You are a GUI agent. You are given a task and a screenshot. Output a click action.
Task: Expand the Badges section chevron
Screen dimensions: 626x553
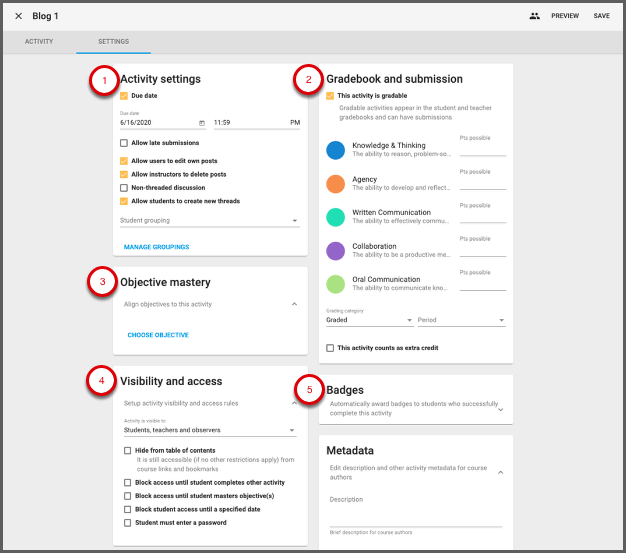pyautogui.click(x=499, y=409)
